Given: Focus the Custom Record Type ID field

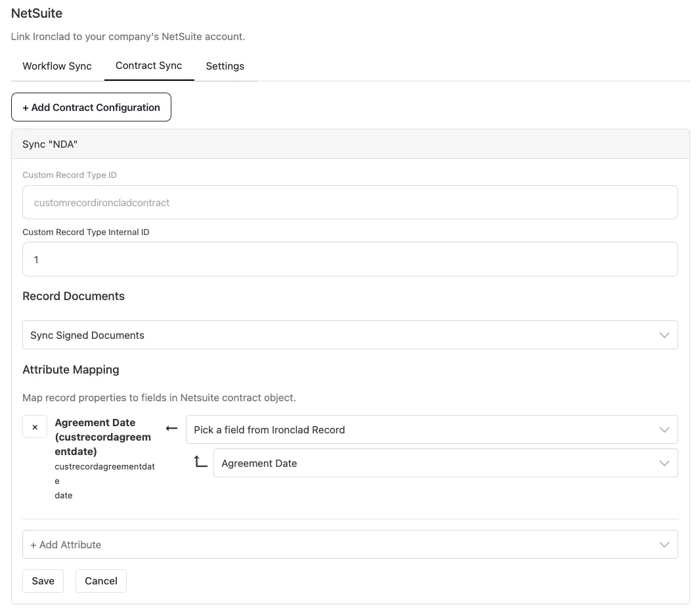Looking at the screenshot, I should tap(351, 202).
